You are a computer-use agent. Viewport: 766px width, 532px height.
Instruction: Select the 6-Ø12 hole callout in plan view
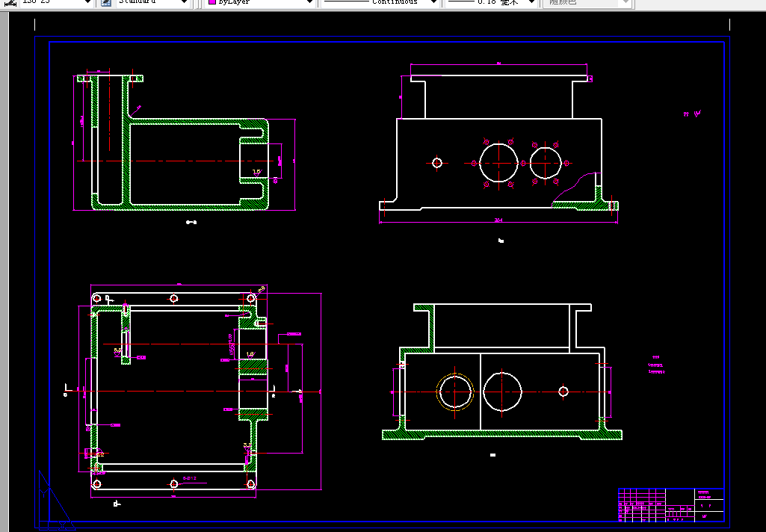(x=190, y=478)
